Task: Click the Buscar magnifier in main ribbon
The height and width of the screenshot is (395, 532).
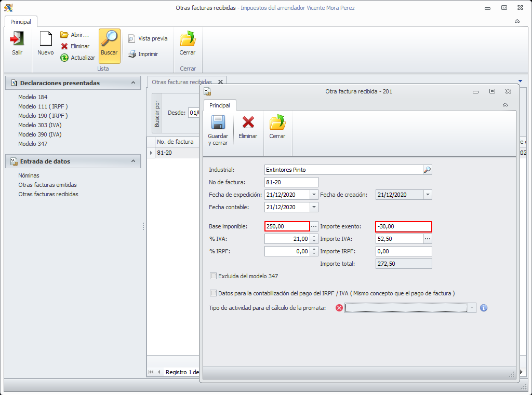Action: 109,39
